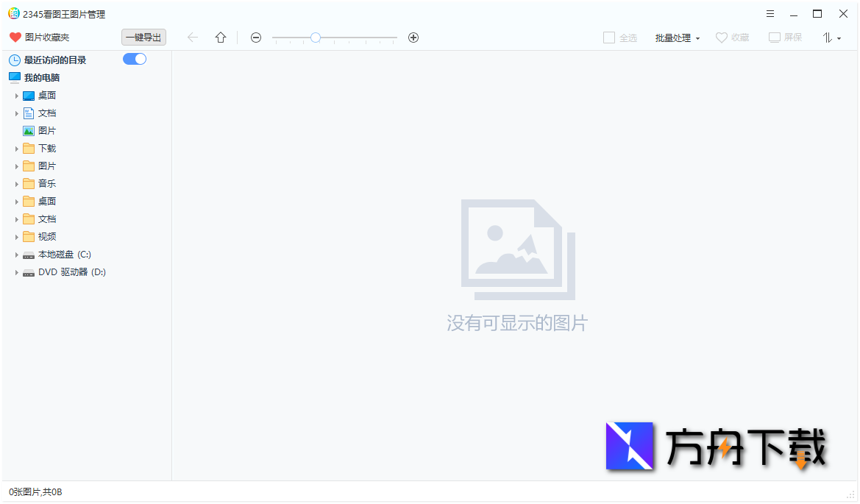Click the 一键导出 export button
This screenshot has width=860, height=504.
[143, 37]
